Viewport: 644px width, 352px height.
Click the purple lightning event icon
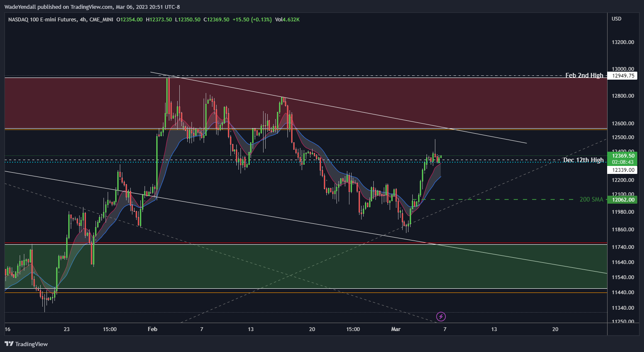pyautogui.click(x=441, y=316)
